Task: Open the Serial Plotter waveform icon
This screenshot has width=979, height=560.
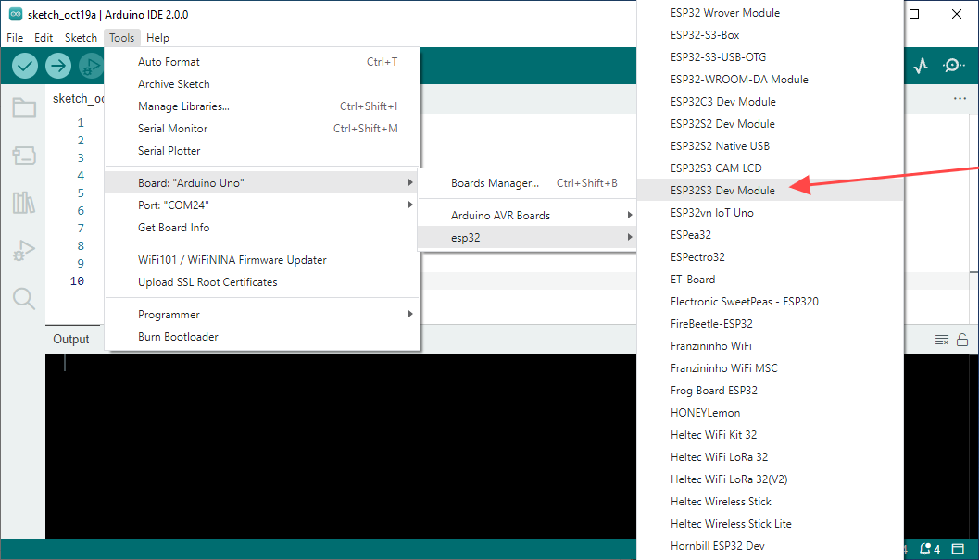Action: [921, 66]
